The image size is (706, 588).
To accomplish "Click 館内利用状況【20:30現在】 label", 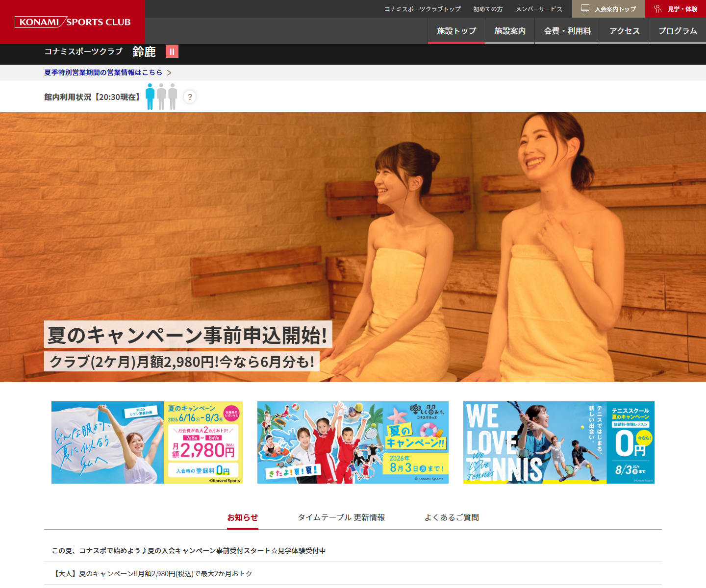I will 93,97.
